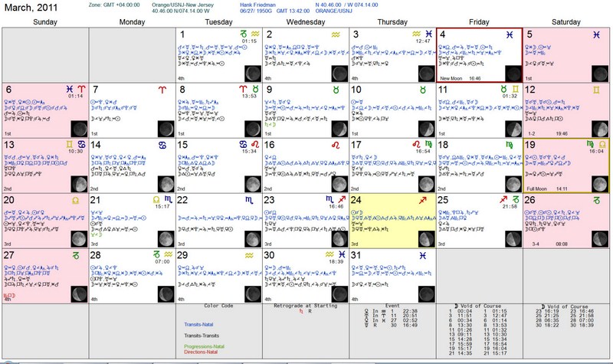Viewport: 613px width, 364px height.
Task: Click the New Moon icon on March 4
Action: (x=513, y=73)
